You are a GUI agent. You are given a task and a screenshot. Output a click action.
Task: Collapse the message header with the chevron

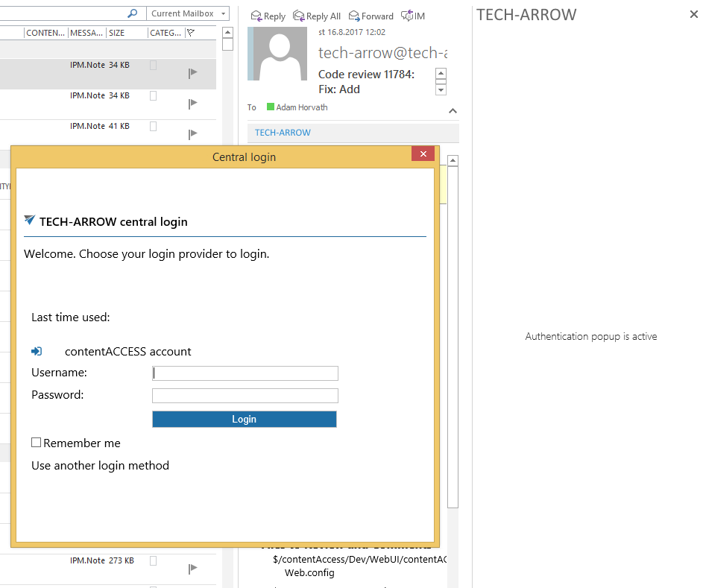453,110
